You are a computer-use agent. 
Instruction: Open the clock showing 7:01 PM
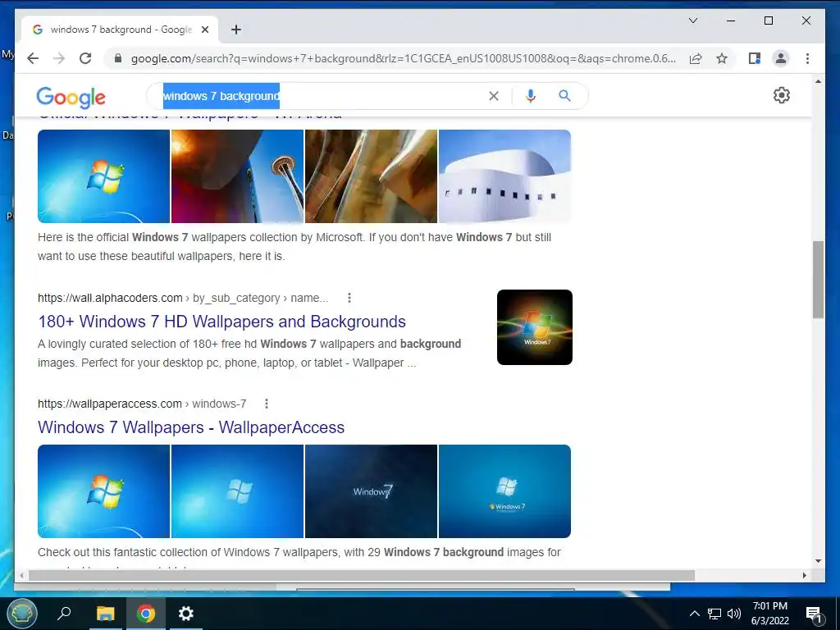(x=769, y=614)
